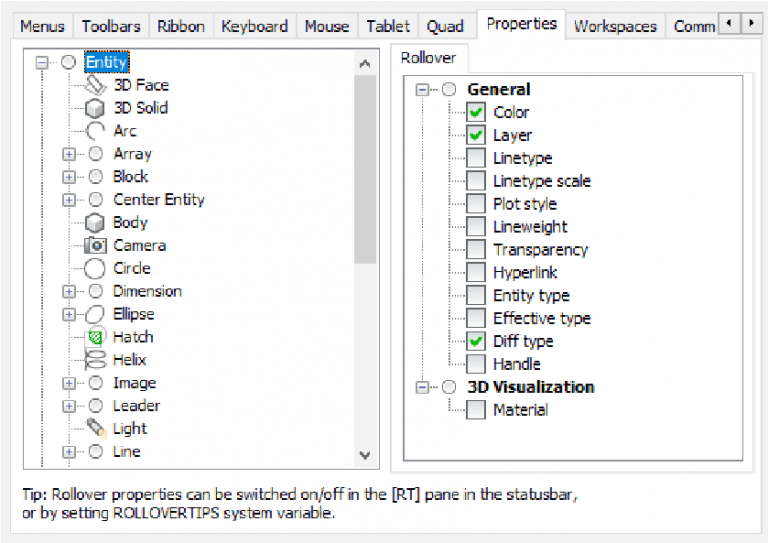Screen dimensions: 768x543
Task: Tick the Entity type checkbox
Action: pos(476,295)
